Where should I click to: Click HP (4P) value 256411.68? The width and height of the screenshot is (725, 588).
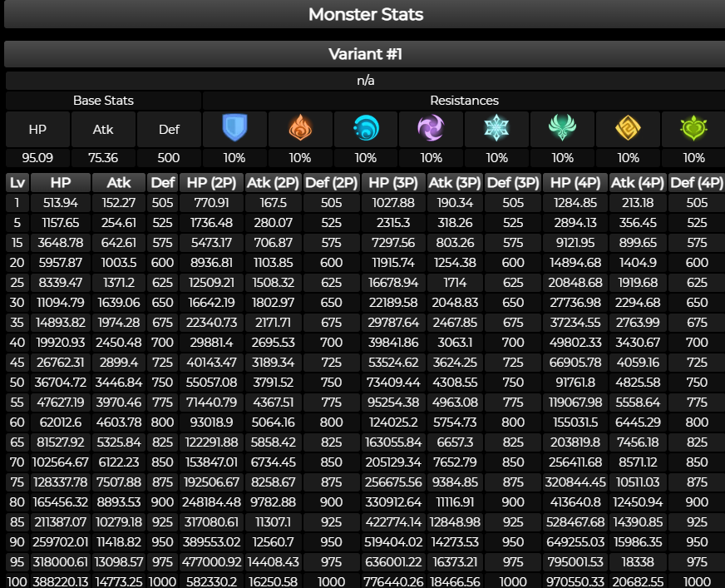575,462
